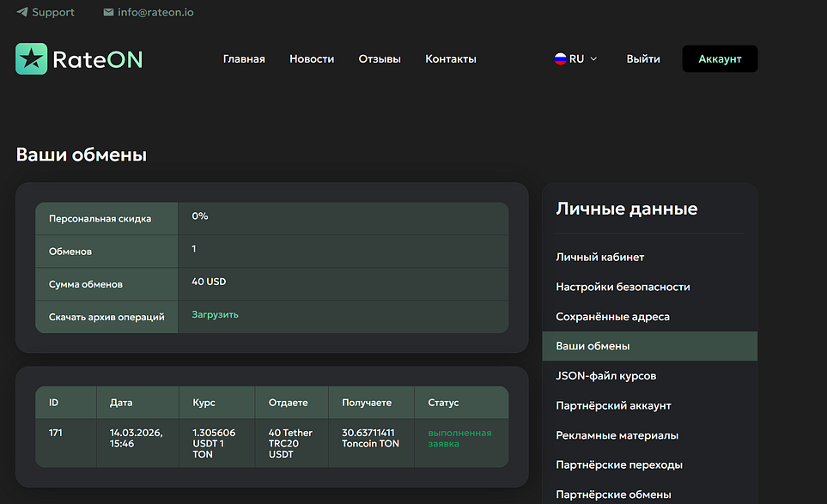This screenshot has width=827, height=504.
Task: Open the Главная menu item
Action: click(x=244, y=59)
